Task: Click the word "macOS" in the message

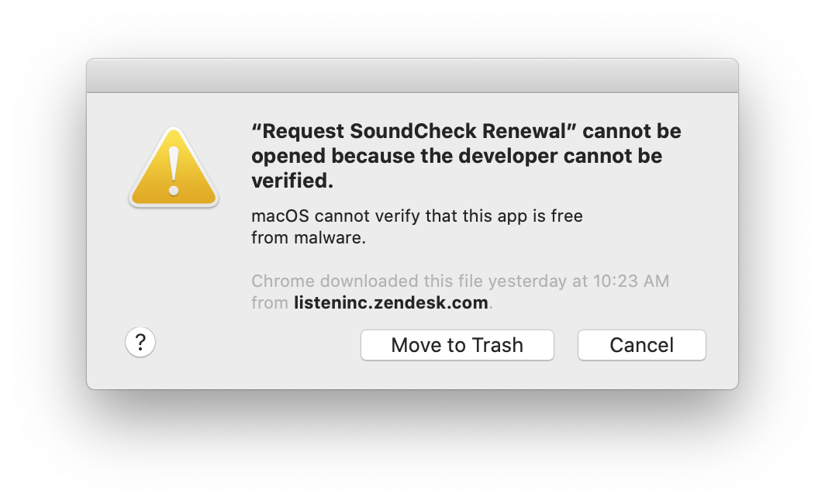Action: click(x=281, y=216)
